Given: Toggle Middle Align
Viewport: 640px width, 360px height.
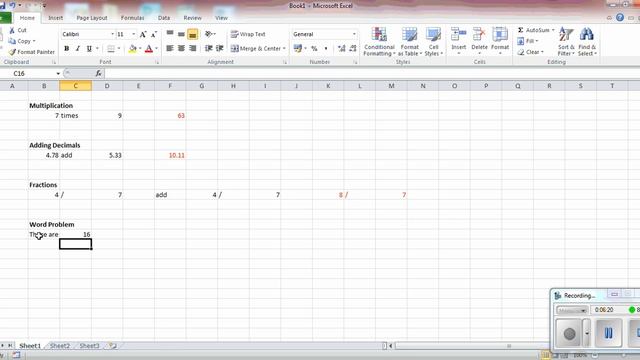Looking at the screenshot, I should coord(181,34).
